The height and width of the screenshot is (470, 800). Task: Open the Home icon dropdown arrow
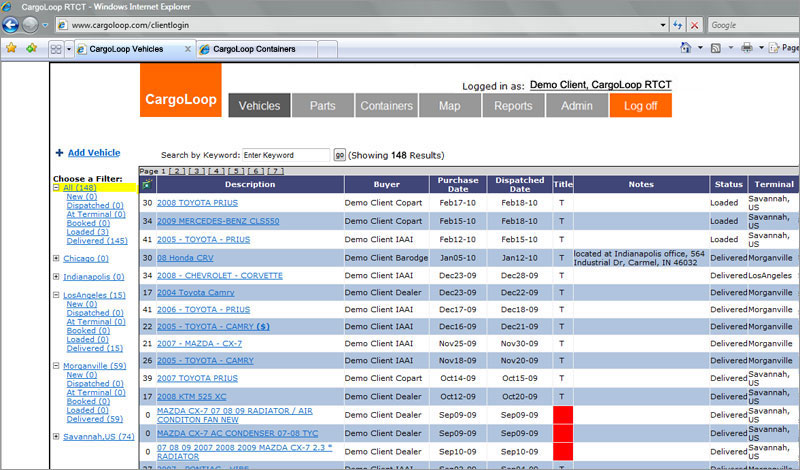coord(700,47)
